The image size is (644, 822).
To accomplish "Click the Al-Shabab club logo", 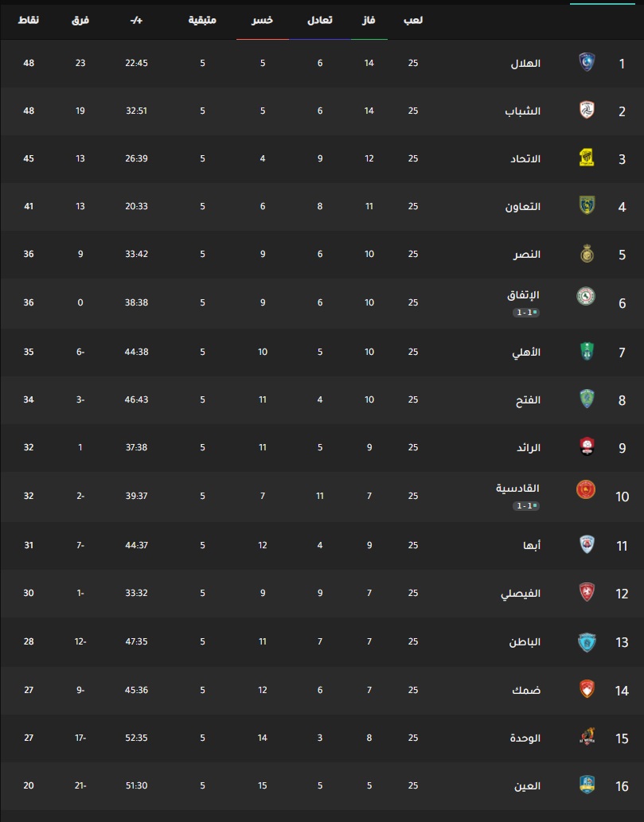I will point(587,110).
